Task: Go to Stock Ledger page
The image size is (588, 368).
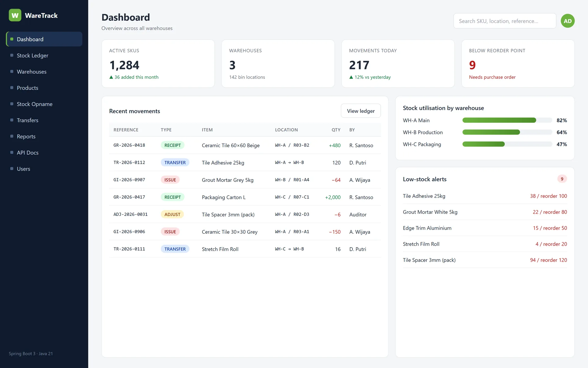Action: pyautogui.click(x=44, y=56)
